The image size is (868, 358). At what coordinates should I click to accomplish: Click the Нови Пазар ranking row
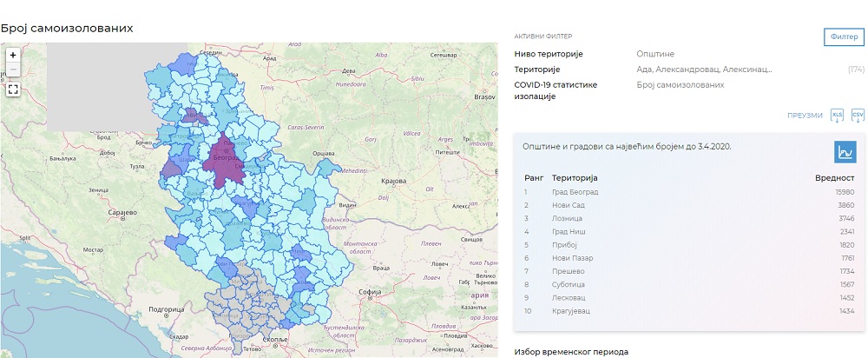tap(689, 258)
